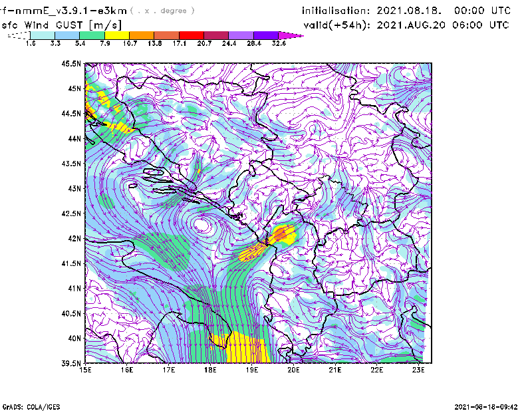
Task: Click the crimson 20.7–24.4 legend swatch
Action: click(x=216, y=35)
